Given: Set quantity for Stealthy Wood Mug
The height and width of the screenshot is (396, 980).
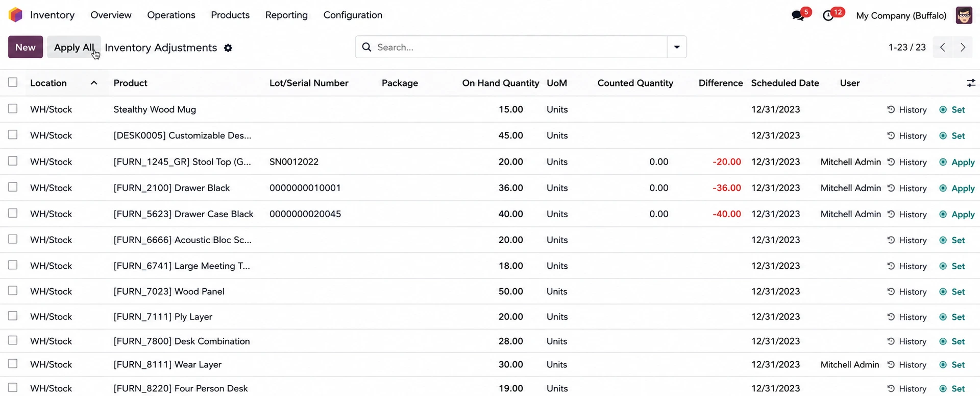Looking at the screenshot, I should click(x=952, y=110).
